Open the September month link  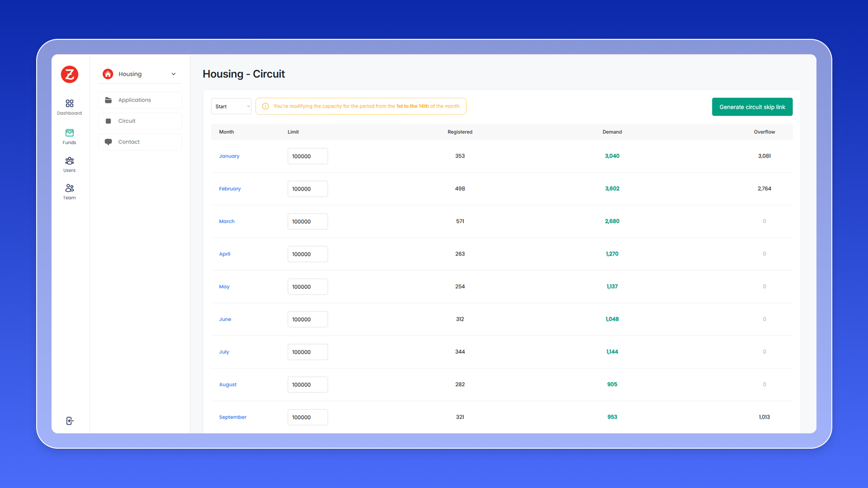(232, 417)
